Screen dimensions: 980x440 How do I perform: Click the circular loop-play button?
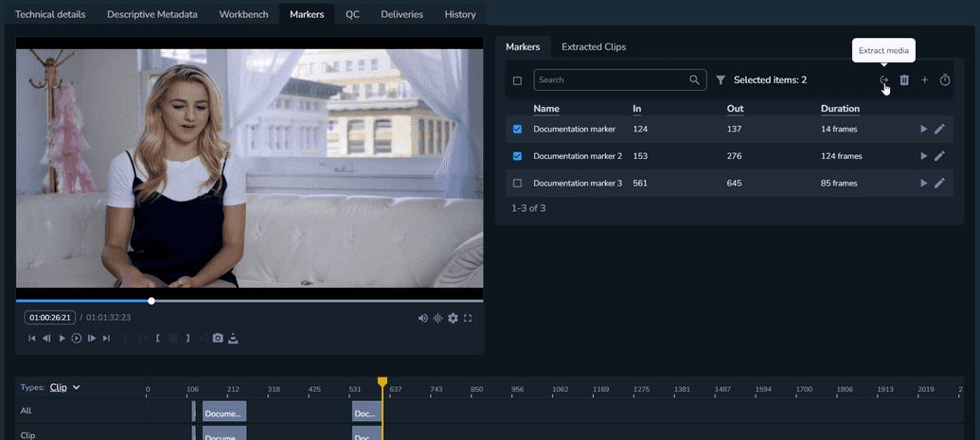(x=77, y=338)
